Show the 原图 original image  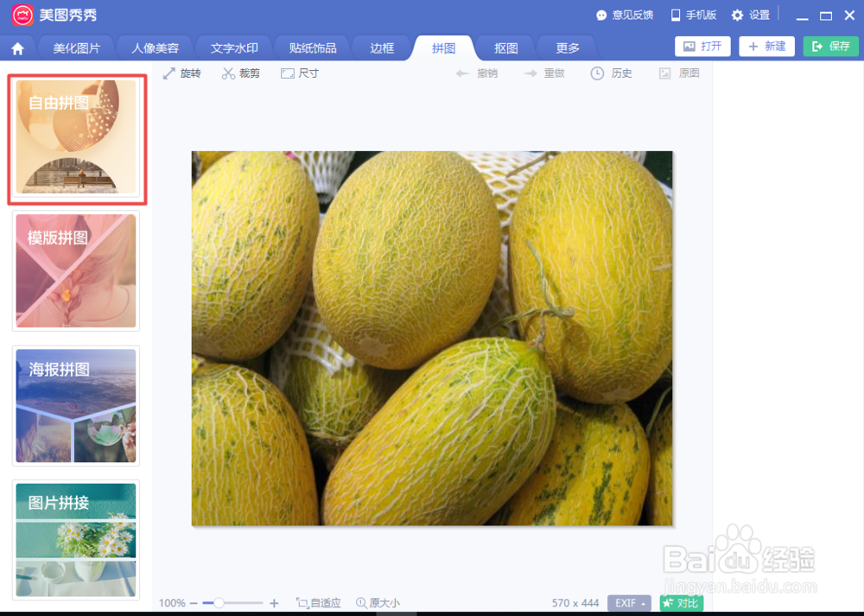click(x=679, y=73)
